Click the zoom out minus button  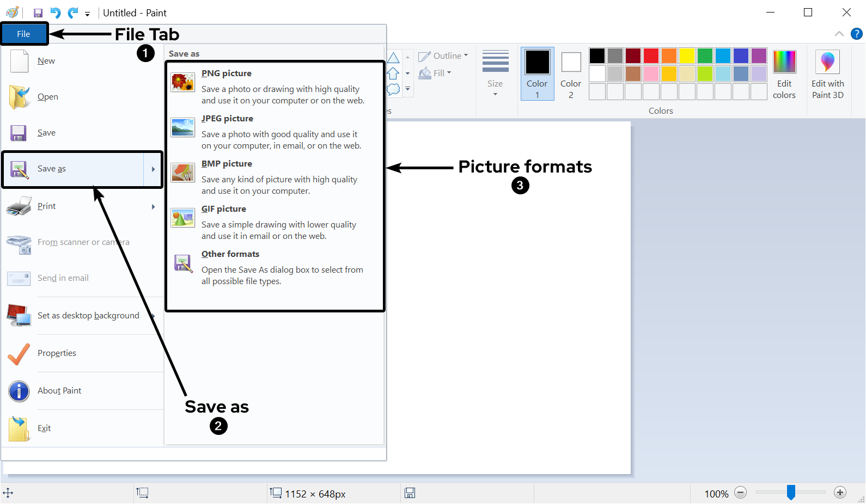[x=740, y=493]
